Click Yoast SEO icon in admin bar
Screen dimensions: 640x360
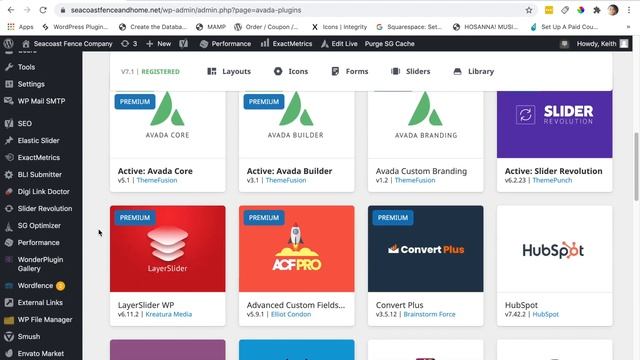point(184,44)
